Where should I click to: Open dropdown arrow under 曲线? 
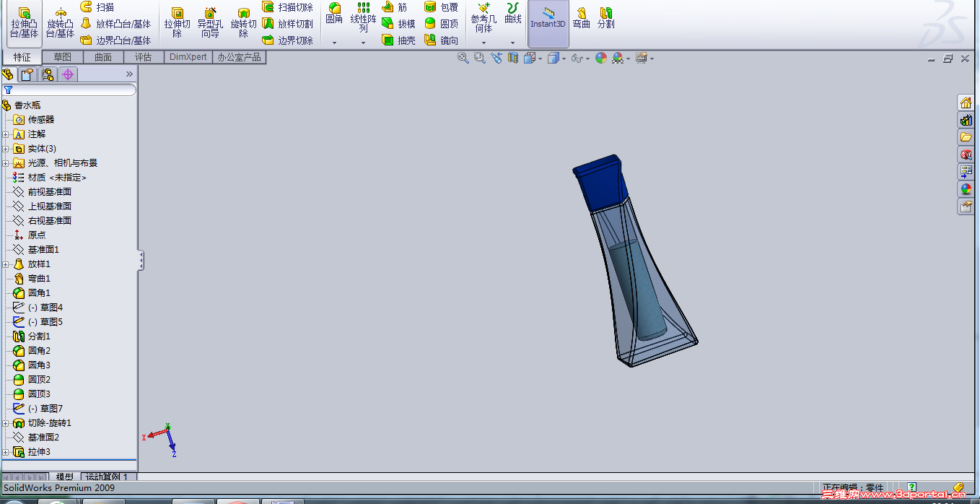pyautogui.click(x=512, y=43)
